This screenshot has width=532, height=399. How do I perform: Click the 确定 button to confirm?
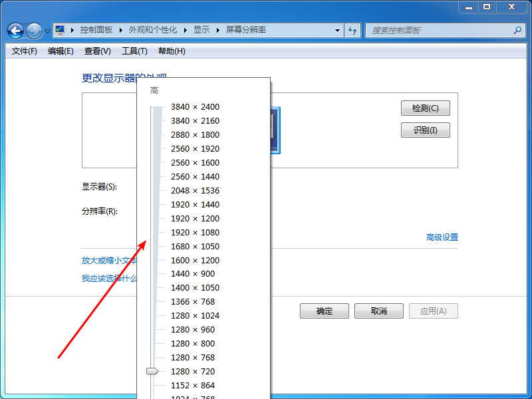tap(324, 311)
